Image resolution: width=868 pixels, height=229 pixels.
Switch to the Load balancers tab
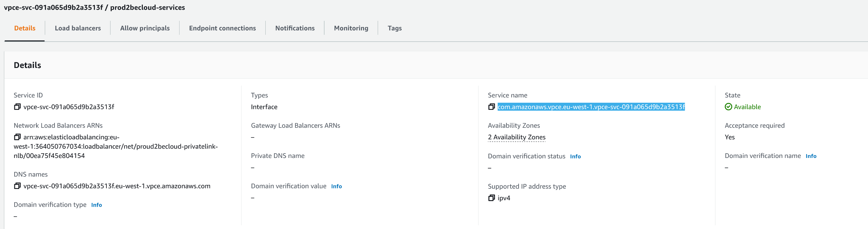pyautogui.click(x=77, y=28)
